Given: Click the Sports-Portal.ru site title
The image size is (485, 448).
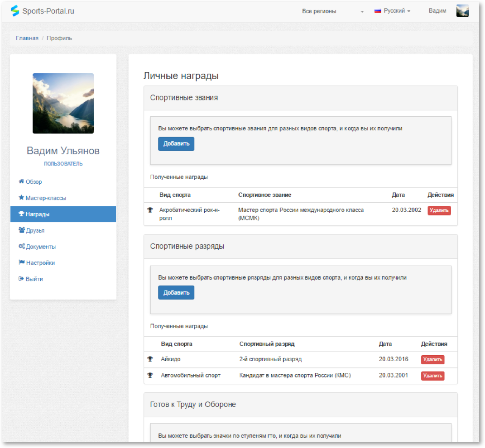Looking at the screenshot, I should coord(48,11).
